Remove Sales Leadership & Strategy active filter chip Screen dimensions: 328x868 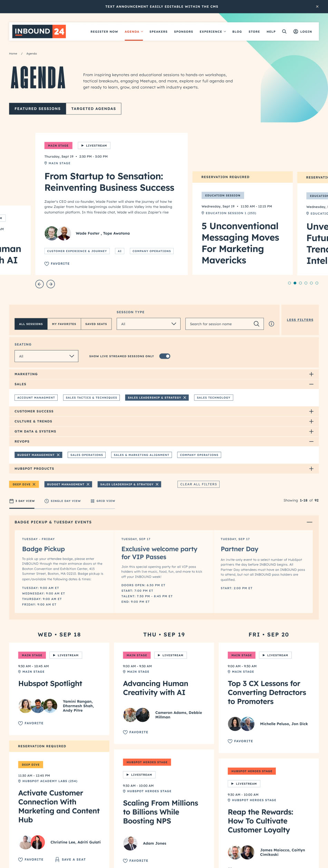[x=157, y=484]
